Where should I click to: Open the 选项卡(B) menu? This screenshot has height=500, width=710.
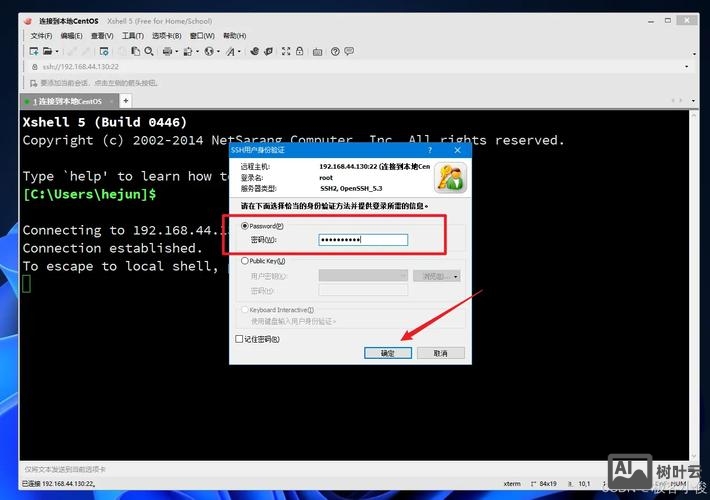pyautogui.click(x=166, y=36)
